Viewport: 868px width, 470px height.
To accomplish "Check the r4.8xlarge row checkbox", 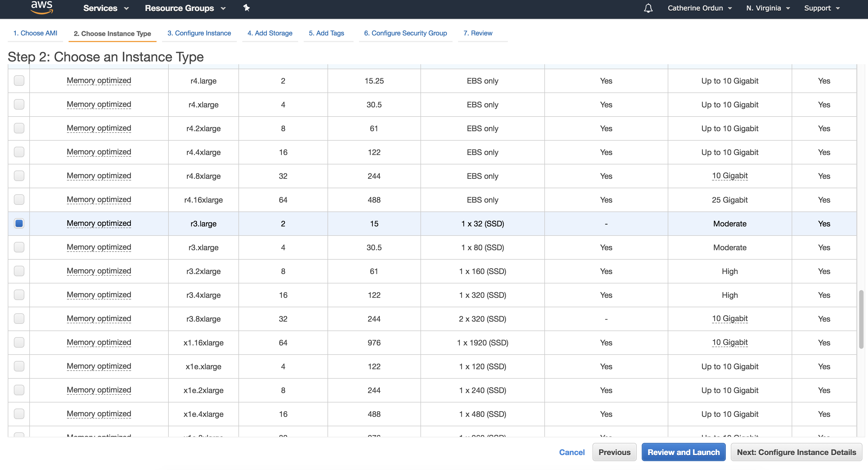I will point(19,176).
